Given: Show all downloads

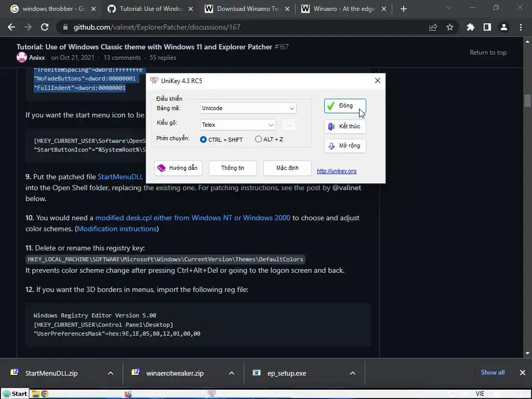Looking at the screenshot, I should pos(493,373).
